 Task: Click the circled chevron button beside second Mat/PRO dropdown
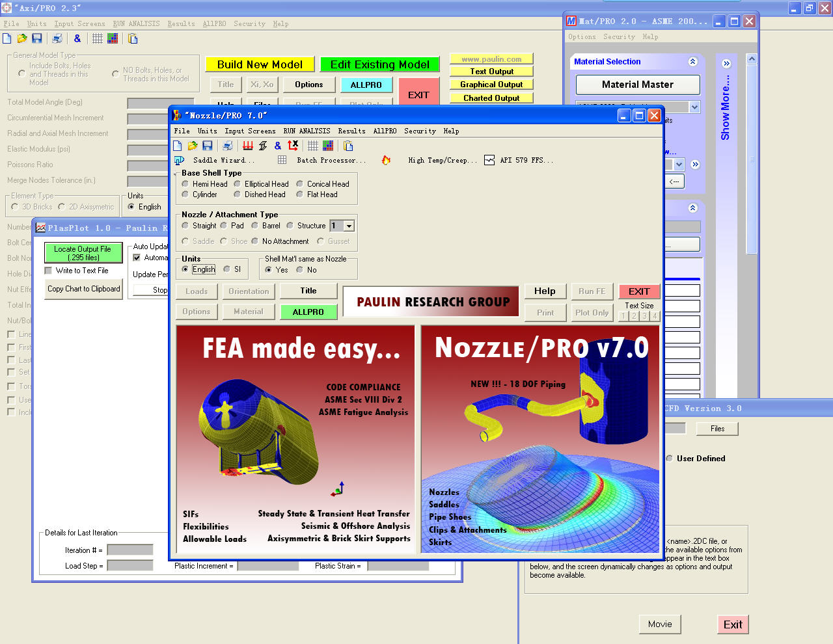pos(695,165)
